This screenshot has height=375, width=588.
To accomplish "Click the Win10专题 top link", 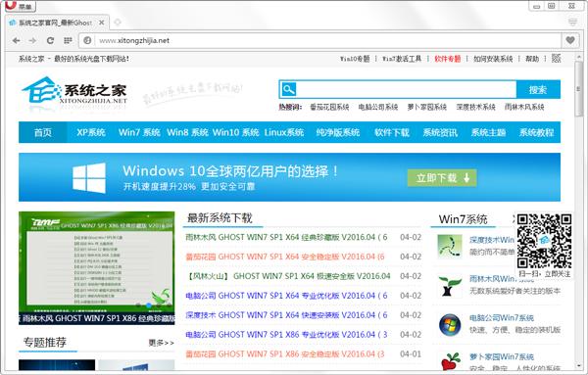I will coord(355,59).
